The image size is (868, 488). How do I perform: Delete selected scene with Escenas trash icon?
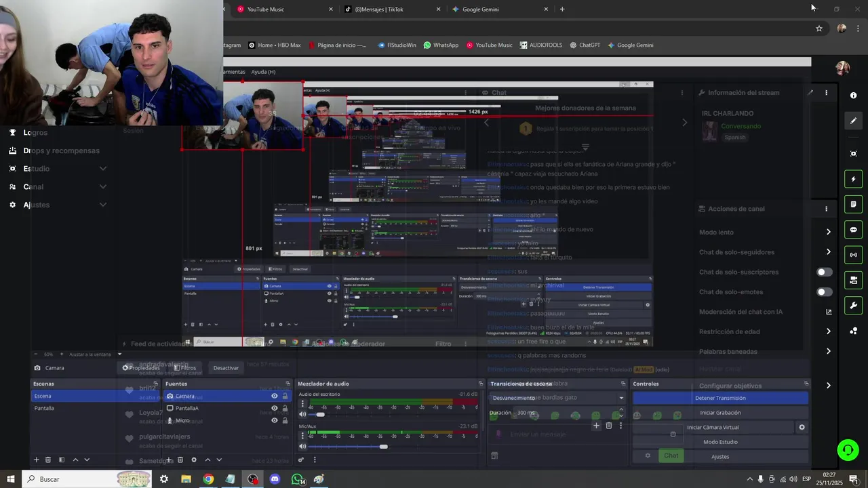48,460
